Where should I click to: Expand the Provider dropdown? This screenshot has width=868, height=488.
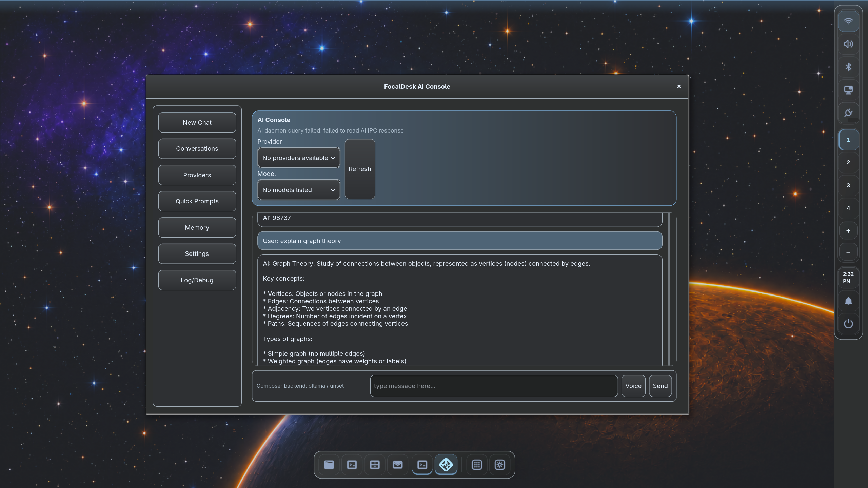point(299,158)
